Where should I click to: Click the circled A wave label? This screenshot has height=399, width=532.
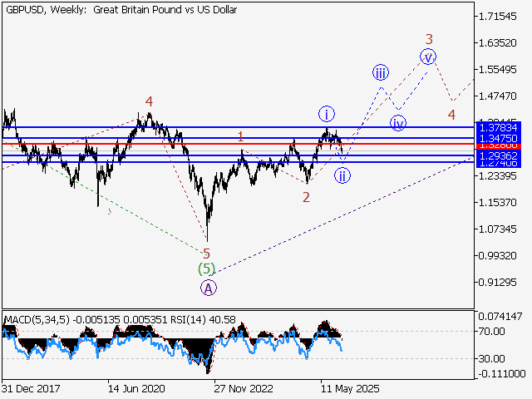pyautogui.click(x=209, y=288)
